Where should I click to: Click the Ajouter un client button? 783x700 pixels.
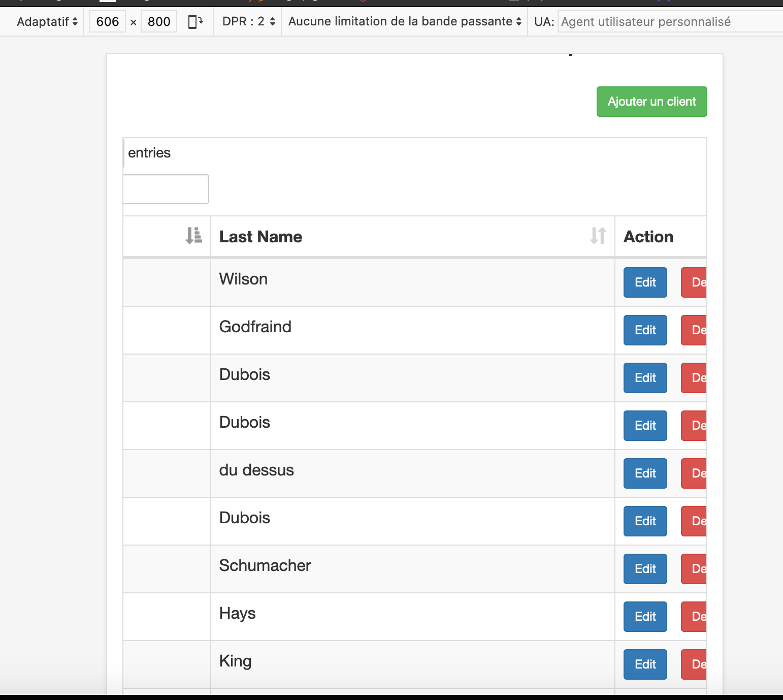point(652,102)
